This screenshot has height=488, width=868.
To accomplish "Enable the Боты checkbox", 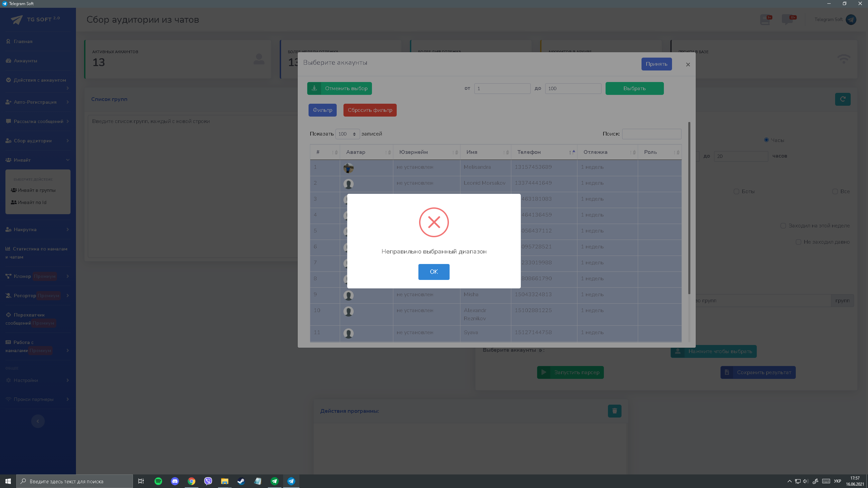I will pos(736,191).
